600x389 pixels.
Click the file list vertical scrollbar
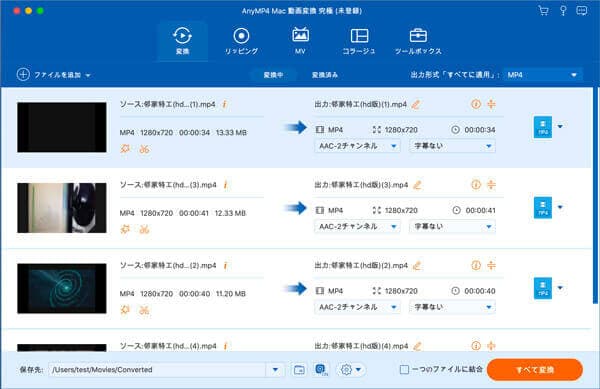click(595, 195)
